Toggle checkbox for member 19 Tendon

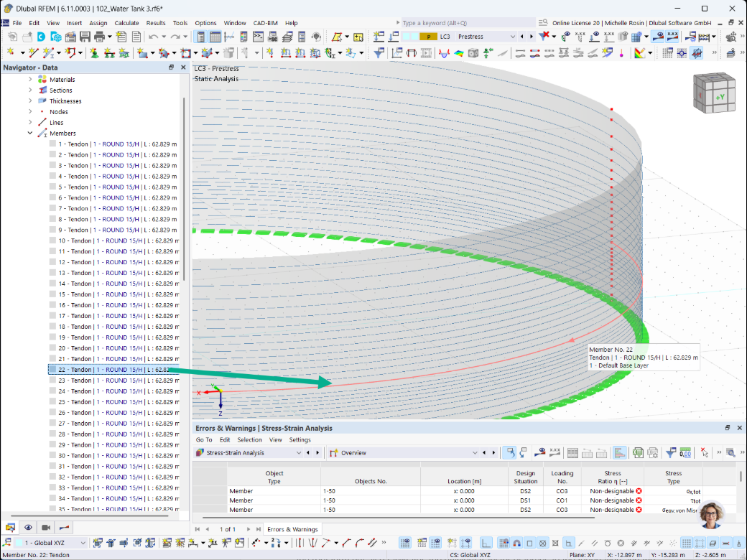click(53, 337)
